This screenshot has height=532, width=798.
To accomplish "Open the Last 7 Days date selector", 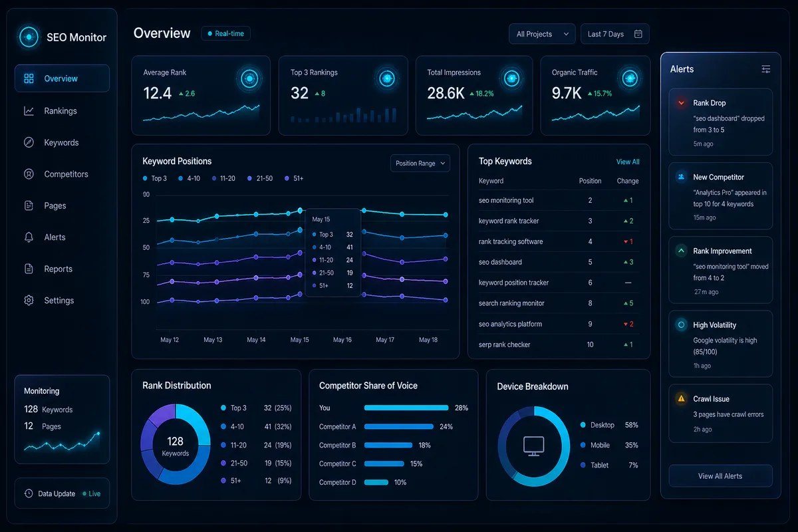I will (614, 34).
